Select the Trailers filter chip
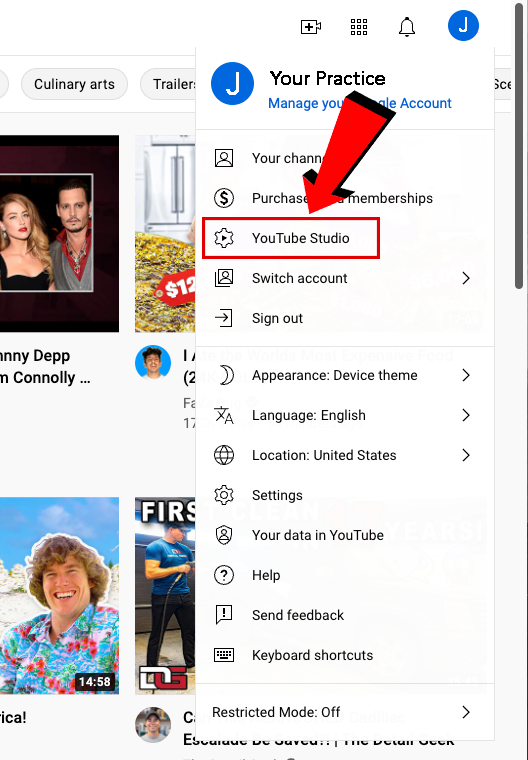The height and width of the screenshot is (760, 528). coord(168,84)
